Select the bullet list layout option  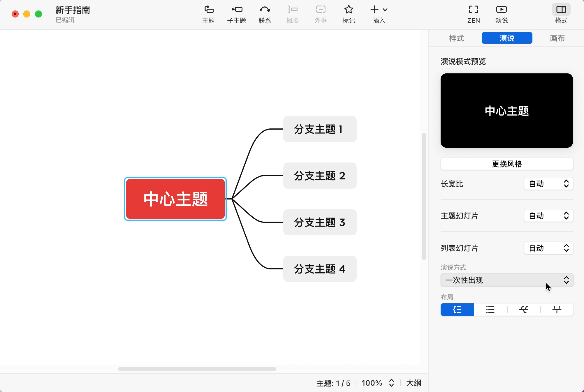click(x=490, y=310)
